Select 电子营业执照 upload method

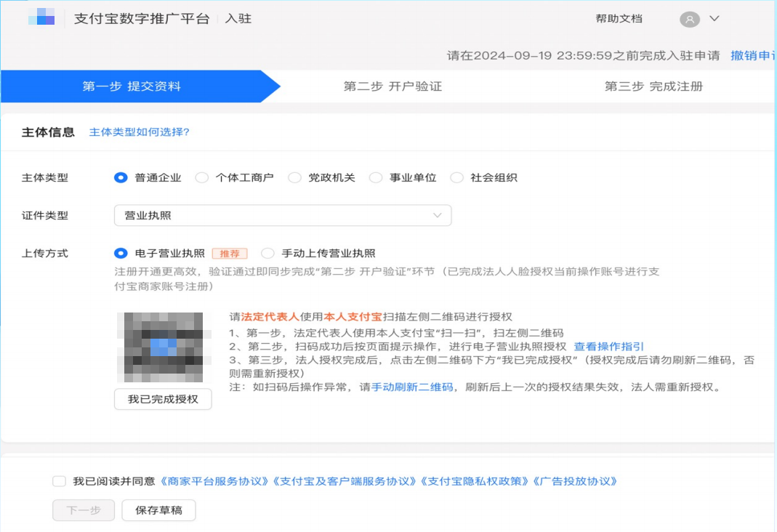click(121, 254)
